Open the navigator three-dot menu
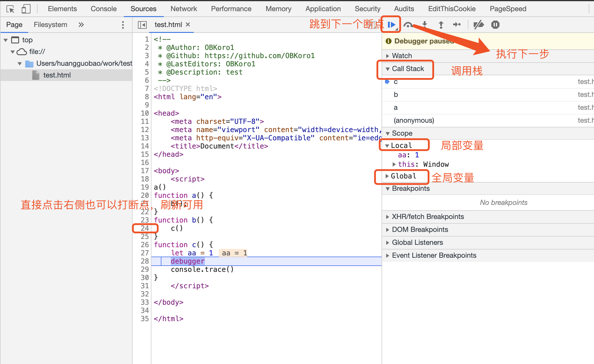Screen dimensions: 594x364 coord(123,25)
